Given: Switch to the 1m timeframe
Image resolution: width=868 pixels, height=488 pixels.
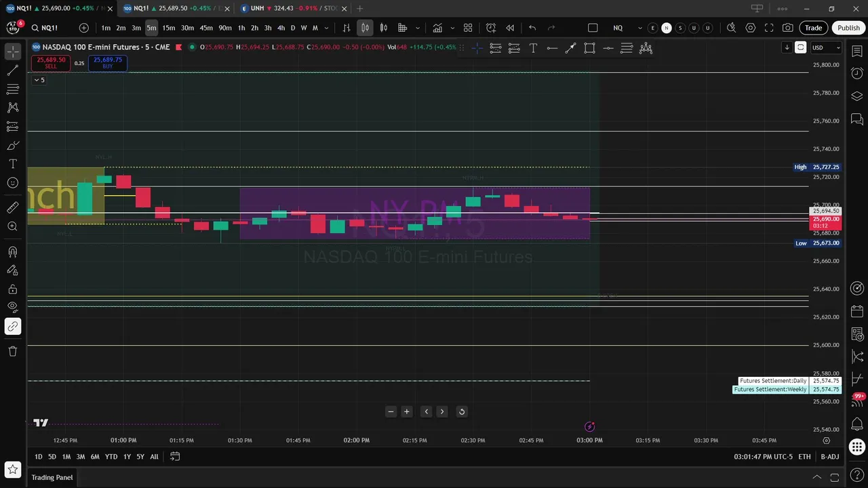Looking at the screenshot, I should point(106,28).
